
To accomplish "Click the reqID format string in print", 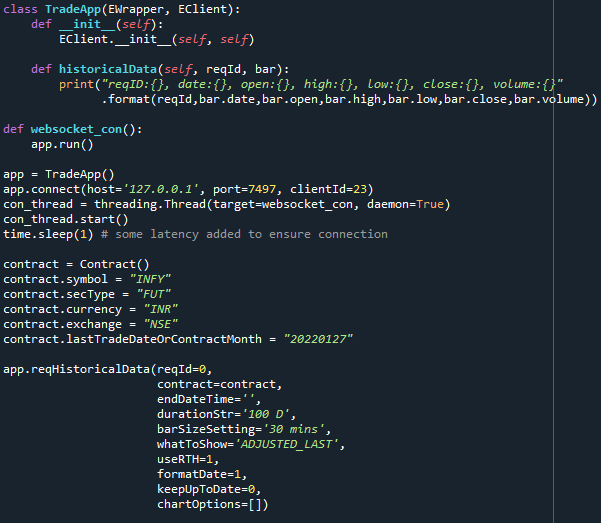I will coord(332,84).
